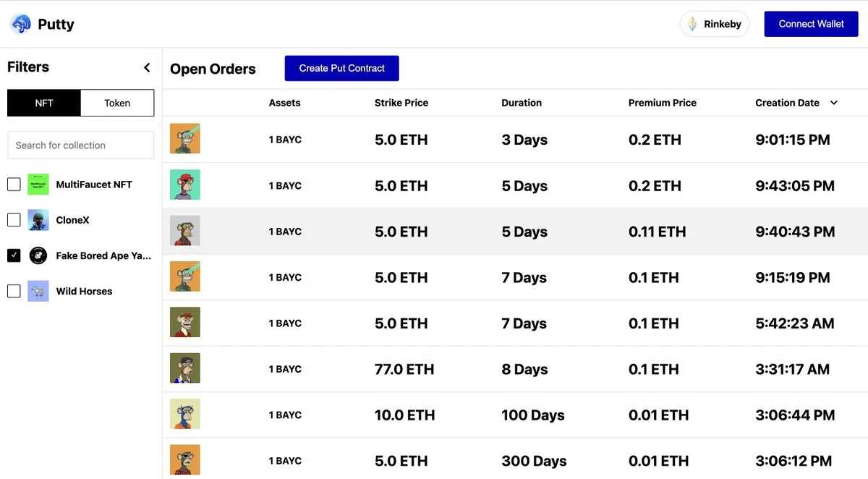868x479 pixels.
Task: Click the 100 Days duration cell
Action: click(533, 415)
